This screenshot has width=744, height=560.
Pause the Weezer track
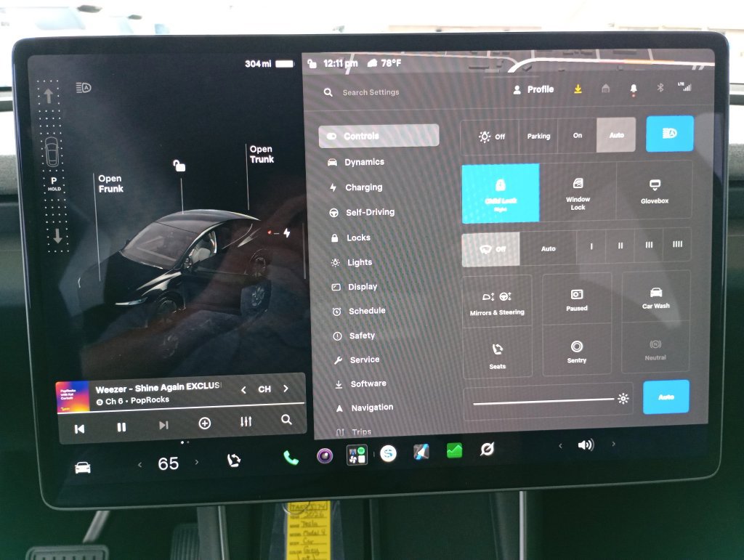click(x=121, y=427)
